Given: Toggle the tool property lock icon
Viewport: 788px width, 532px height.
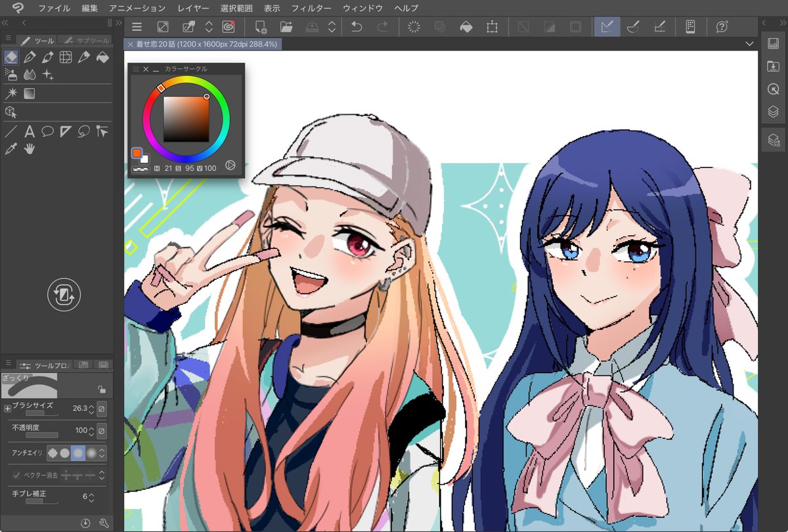Looking at the screenshot, I should click(101, 389).
